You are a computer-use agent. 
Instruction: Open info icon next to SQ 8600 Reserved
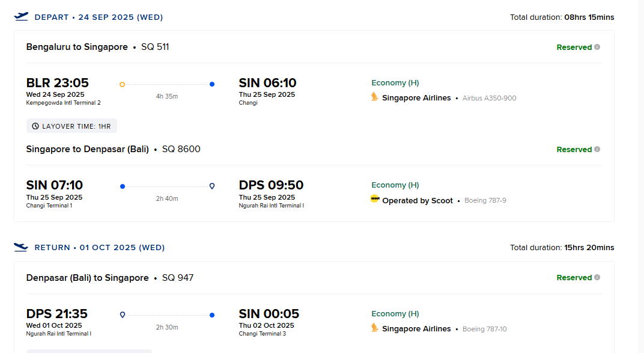pos(597,149)
